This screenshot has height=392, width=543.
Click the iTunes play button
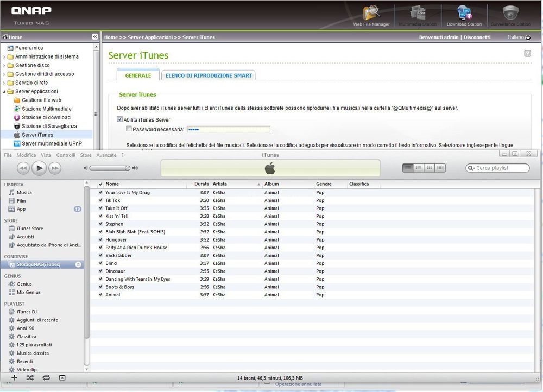(39, 168)
